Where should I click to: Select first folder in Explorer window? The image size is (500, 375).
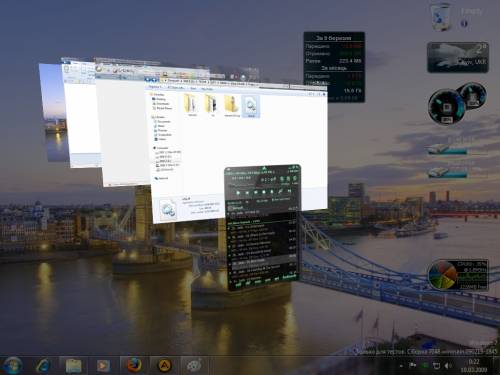point(192,105)
